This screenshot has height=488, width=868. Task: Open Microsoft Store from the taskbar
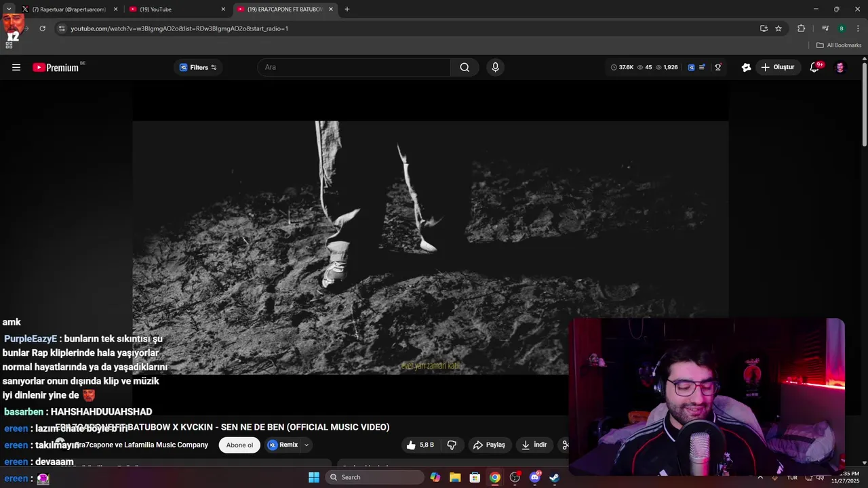point(475,477)
